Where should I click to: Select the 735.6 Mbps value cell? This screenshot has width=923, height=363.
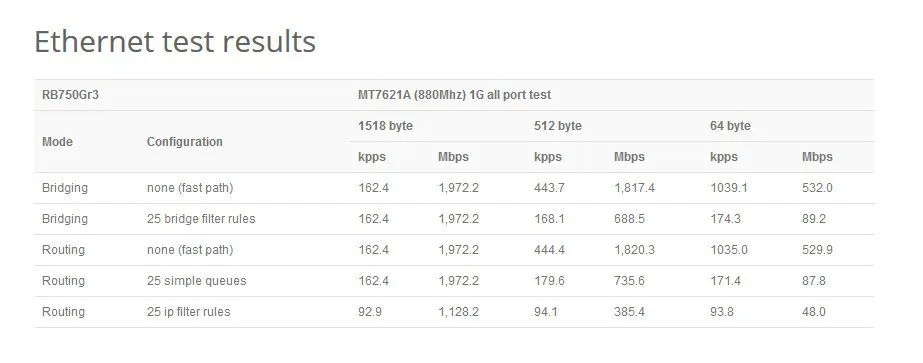pos(629,281)
